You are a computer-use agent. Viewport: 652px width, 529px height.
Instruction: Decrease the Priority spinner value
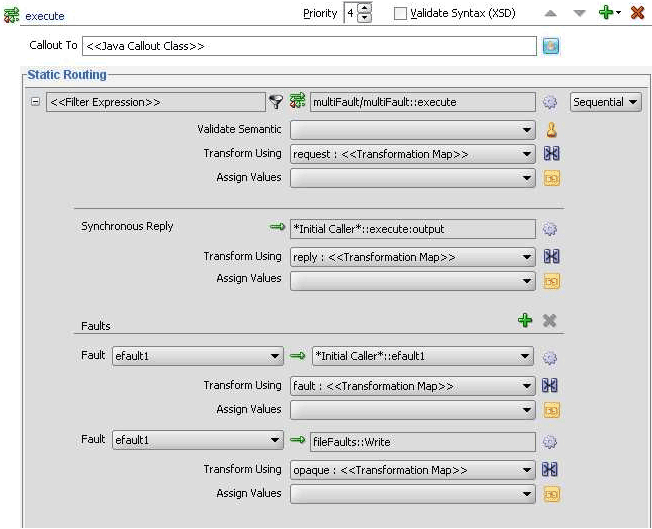point(365,17)
